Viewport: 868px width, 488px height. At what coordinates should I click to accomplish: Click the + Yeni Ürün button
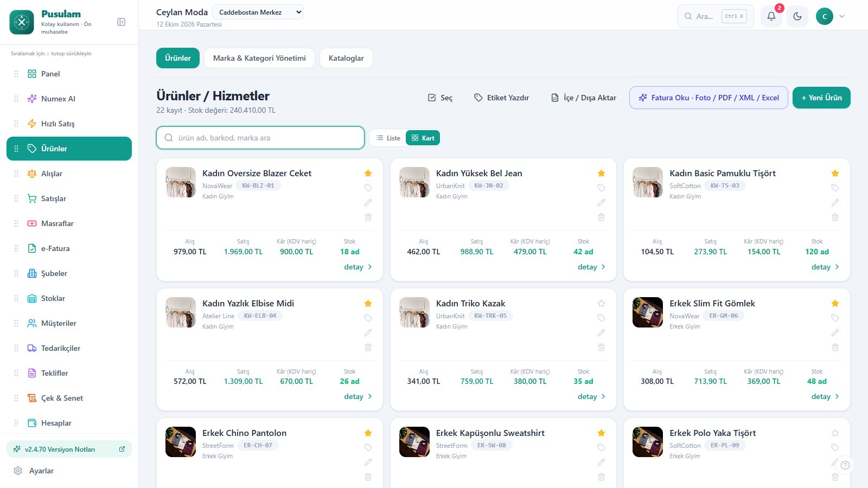821,98
